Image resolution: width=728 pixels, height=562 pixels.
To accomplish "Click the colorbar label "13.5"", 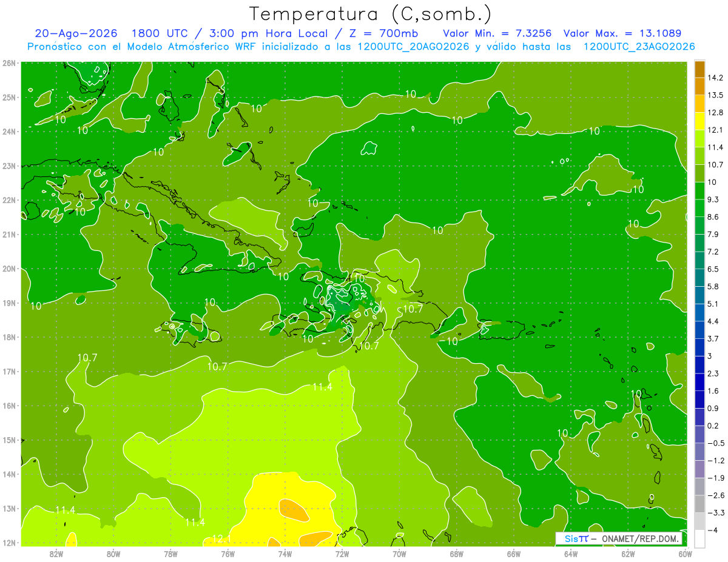I will (716, 95).
